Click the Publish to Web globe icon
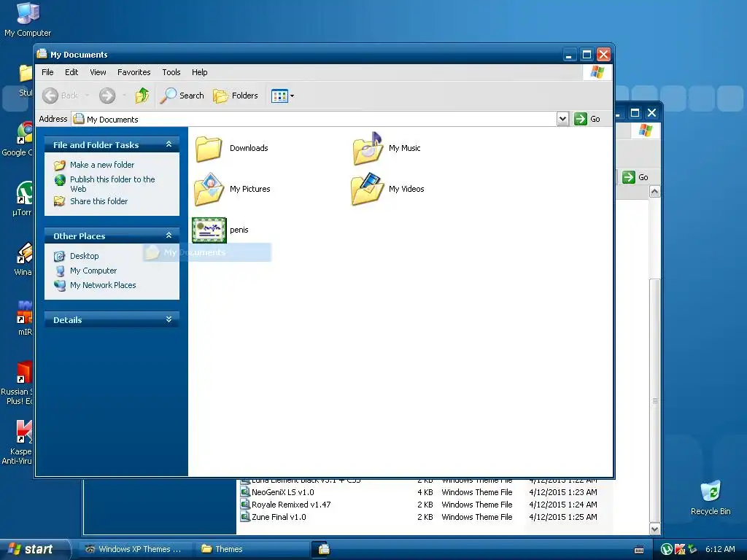The height and width of the screenshot is (560, 747). coord(60,180)
